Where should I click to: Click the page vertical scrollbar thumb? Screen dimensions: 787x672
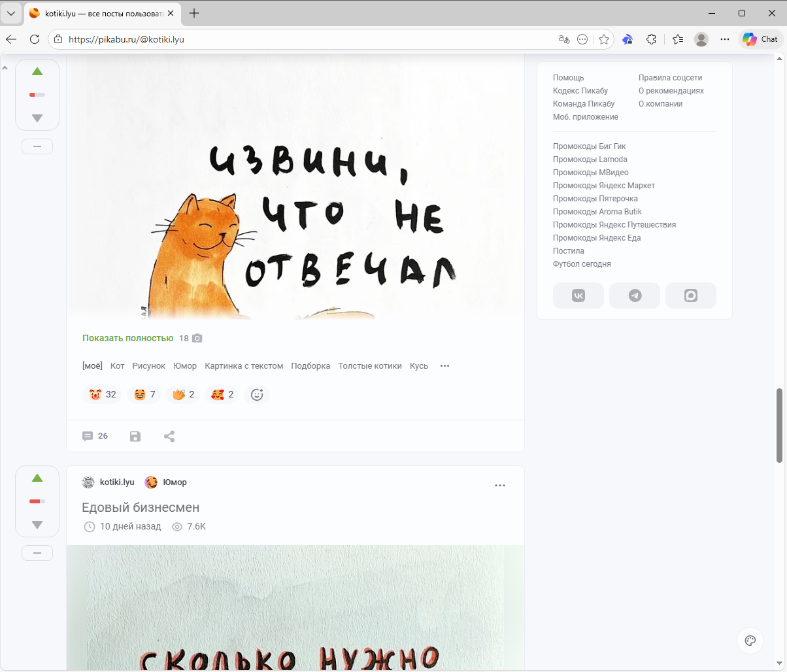coord(779,426)
